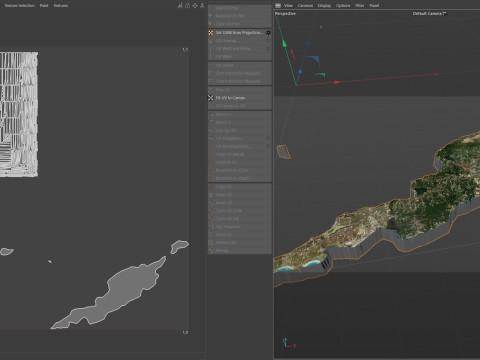Image resolution: width=480 pixels, height=360 pixels.
Task: Select the striped UV island block
Action: coord(19,114)
